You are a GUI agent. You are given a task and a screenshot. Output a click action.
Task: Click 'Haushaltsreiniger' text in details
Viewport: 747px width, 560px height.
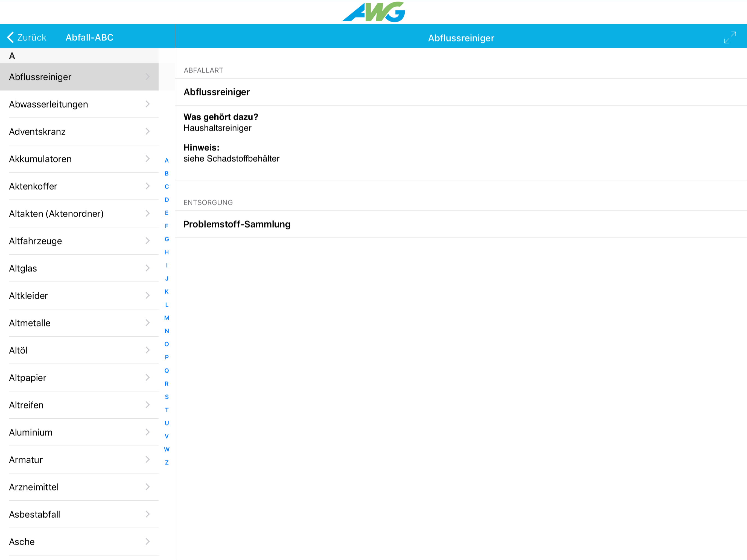217,128
